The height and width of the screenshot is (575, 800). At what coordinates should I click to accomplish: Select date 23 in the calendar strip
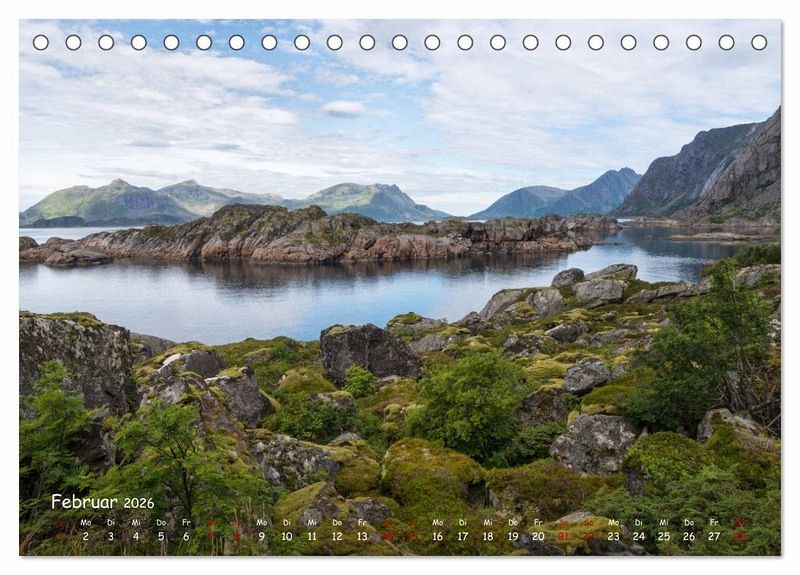pos(613,536)
